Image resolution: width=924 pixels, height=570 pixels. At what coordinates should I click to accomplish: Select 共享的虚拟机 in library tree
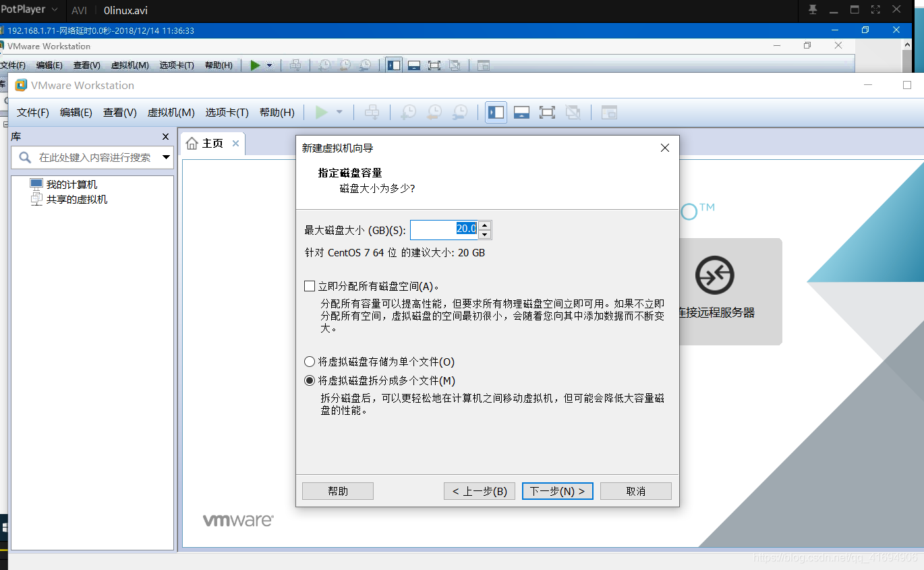[77, 199]
